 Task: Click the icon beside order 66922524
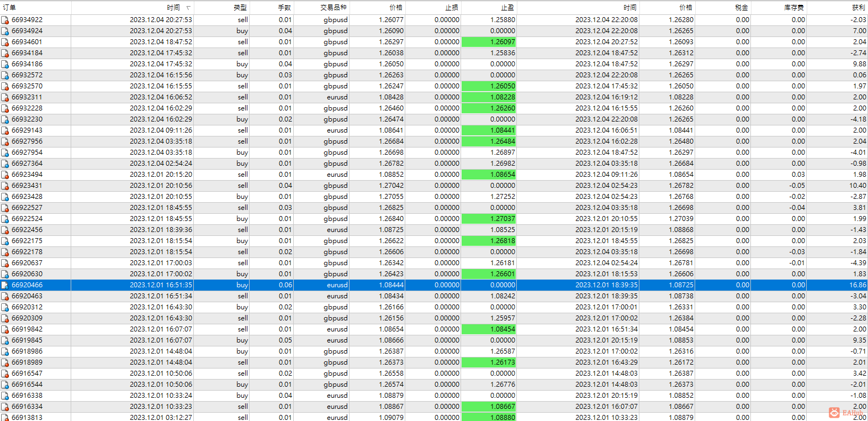point(5,219)
